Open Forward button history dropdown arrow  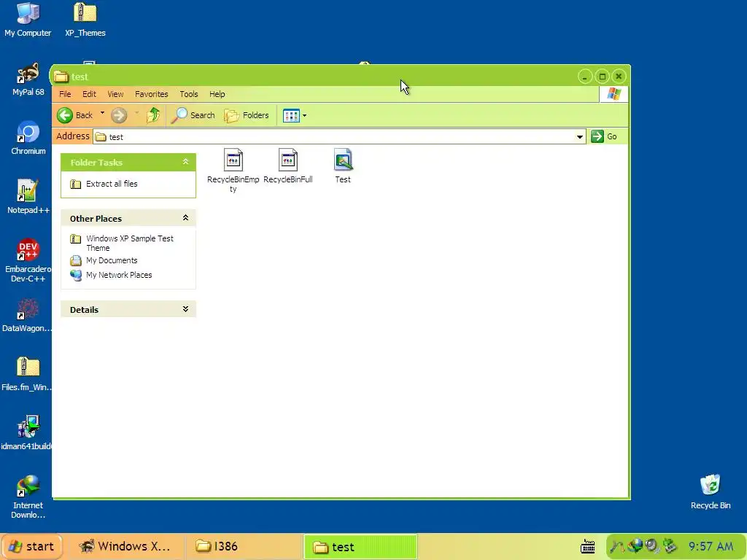point(136,114)
